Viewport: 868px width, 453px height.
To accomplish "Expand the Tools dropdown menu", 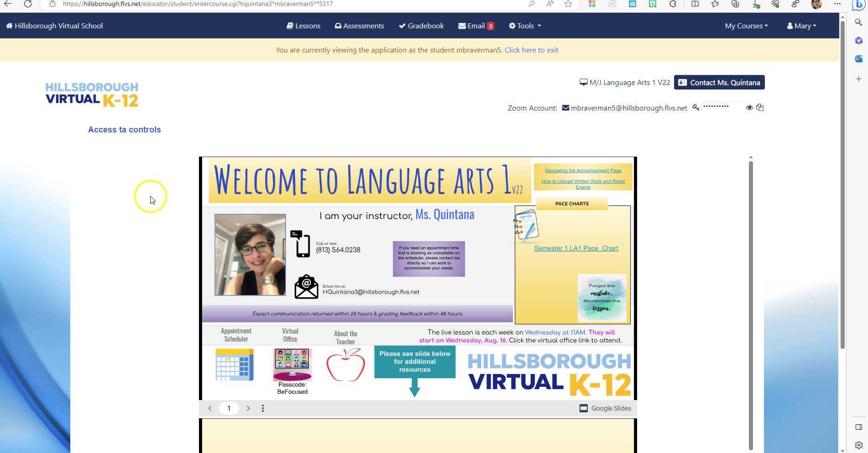I will pos(525,26).
